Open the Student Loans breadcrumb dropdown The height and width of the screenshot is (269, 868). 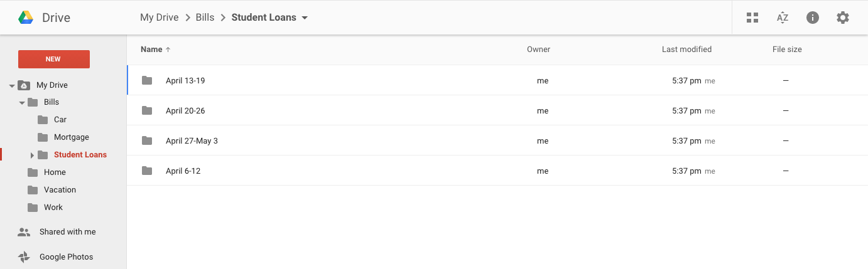tap(305, 18)
